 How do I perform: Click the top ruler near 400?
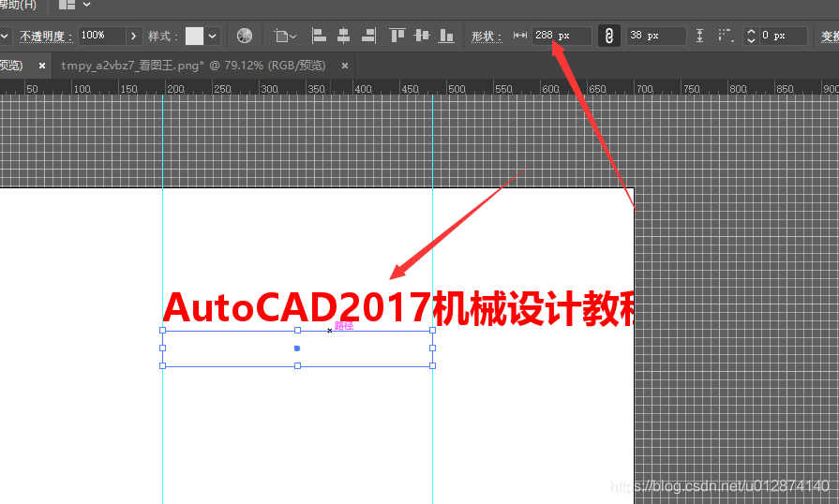[362, 89]
